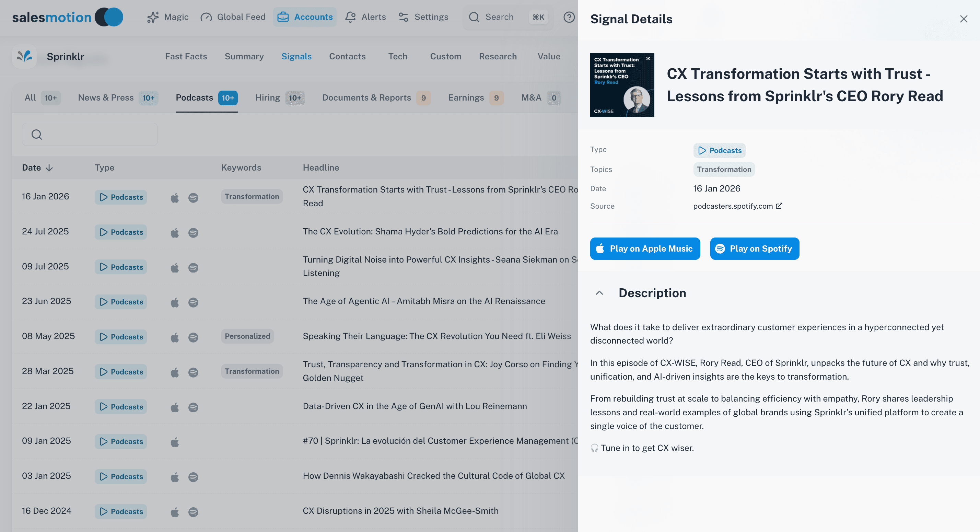
Task: Open Apple link for 23 Jun 2025 podcast
Action: click(175, 302)
